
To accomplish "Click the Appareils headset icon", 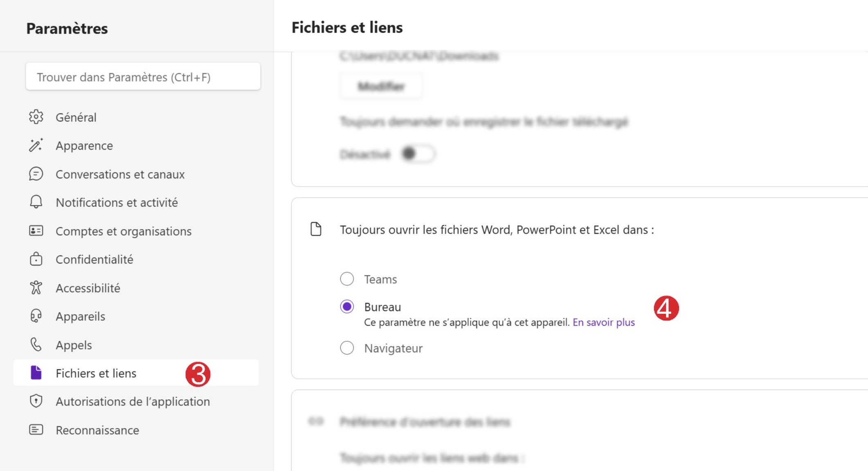I will coord(36,316).
